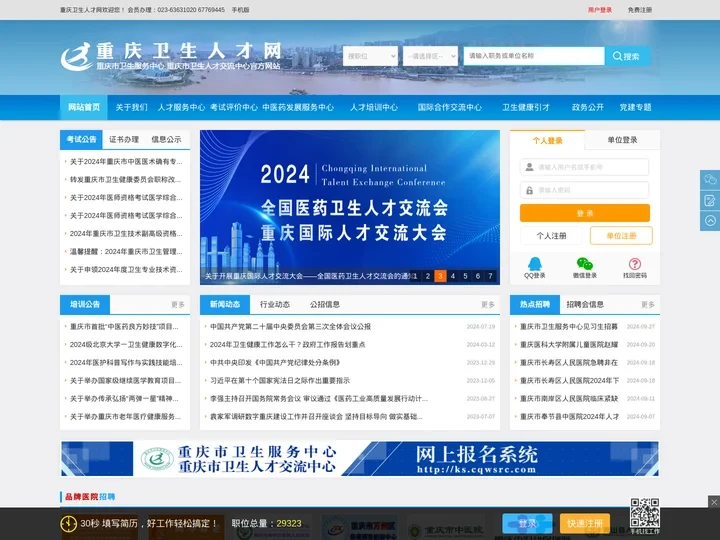Click 用户登录 link at top right
Viewport: 720px width, 540px height.
click(x=600, y=10)
